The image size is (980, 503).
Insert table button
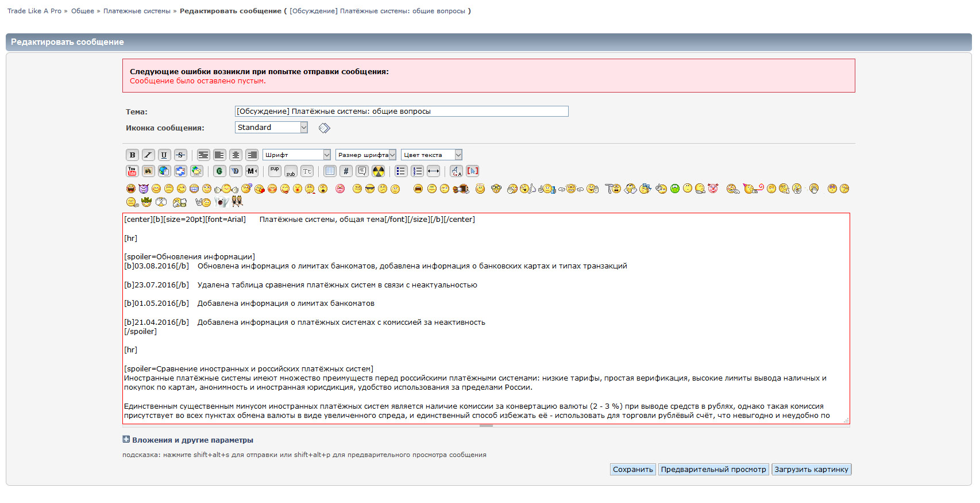click(x=330, y=171)
